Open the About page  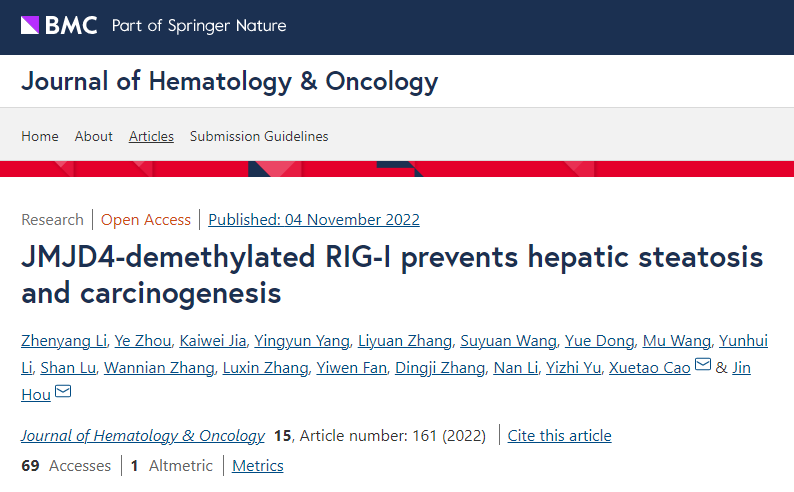click(94, 136)
